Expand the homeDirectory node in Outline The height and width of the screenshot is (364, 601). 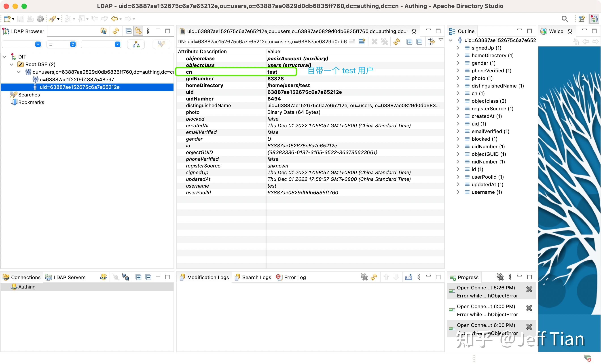[458, 55]
